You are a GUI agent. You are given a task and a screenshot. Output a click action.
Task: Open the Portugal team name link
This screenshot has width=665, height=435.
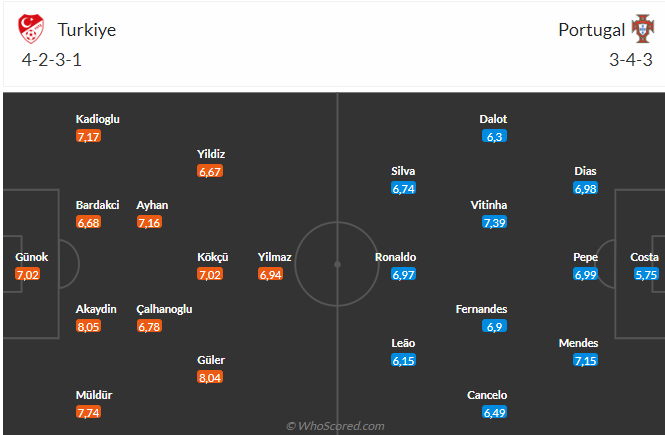591,30
